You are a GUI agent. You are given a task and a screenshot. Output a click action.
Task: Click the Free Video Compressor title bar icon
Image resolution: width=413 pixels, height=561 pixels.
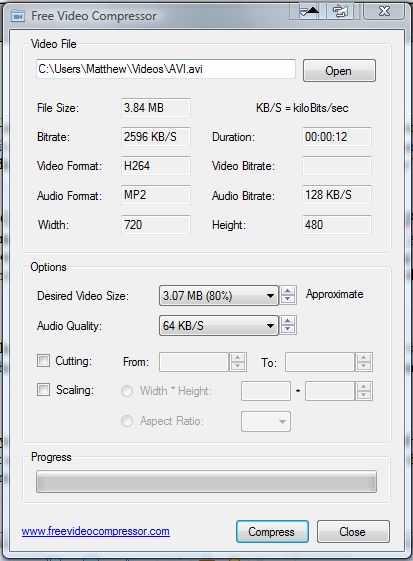point(18,16)
